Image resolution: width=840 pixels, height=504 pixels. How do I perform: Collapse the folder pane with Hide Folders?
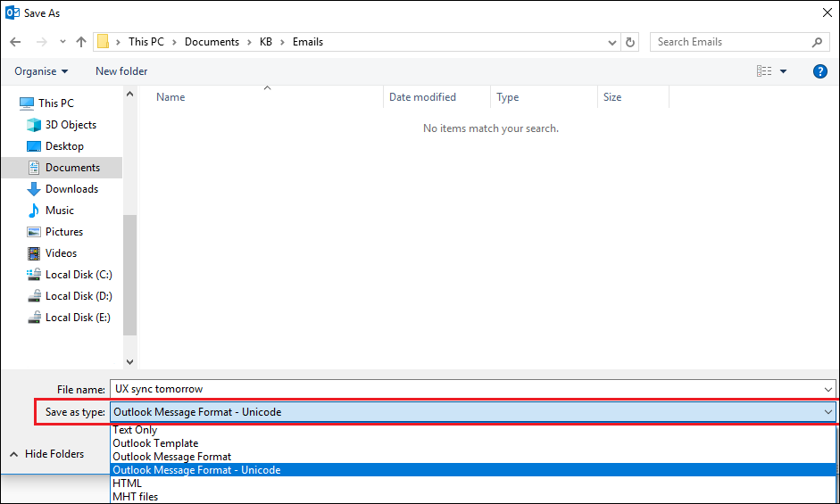pyautogui.click(x=47, y=454)
